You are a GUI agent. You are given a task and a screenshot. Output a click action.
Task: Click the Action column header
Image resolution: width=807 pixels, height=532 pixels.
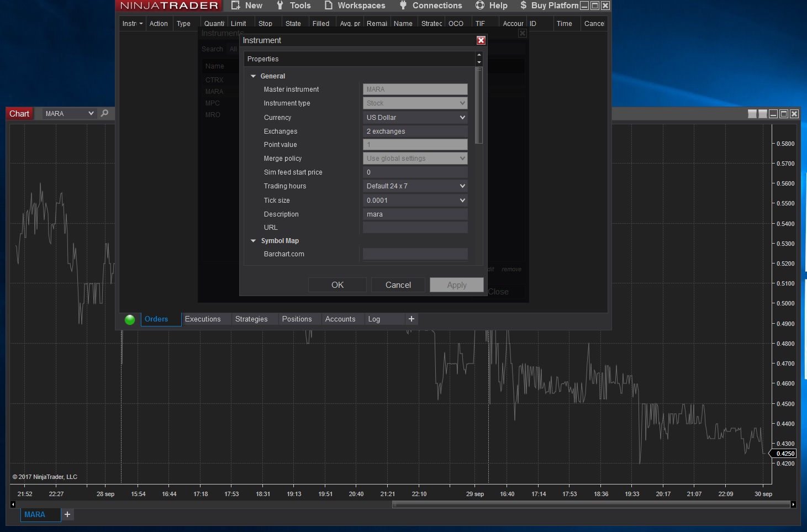159,24
